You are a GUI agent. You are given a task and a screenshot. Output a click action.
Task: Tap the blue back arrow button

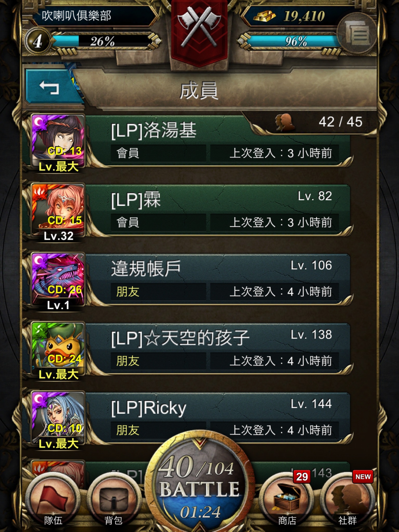51,87
